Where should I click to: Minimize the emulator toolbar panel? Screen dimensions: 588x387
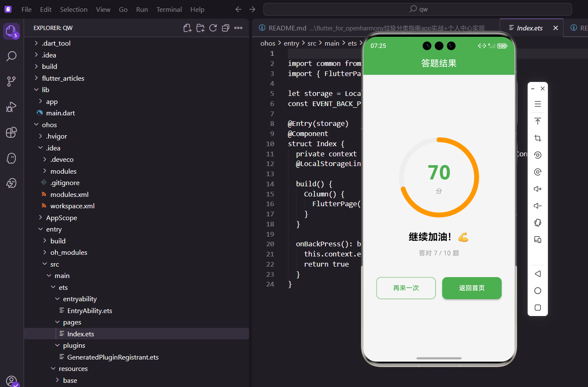(533, 89)
